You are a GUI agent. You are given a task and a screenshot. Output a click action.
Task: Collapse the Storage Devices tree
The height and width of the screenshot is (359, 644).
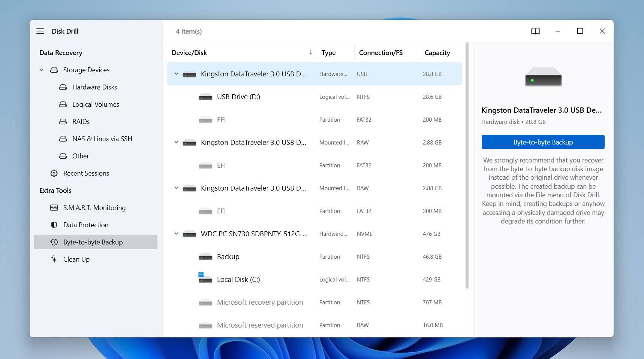click(42, 70)
